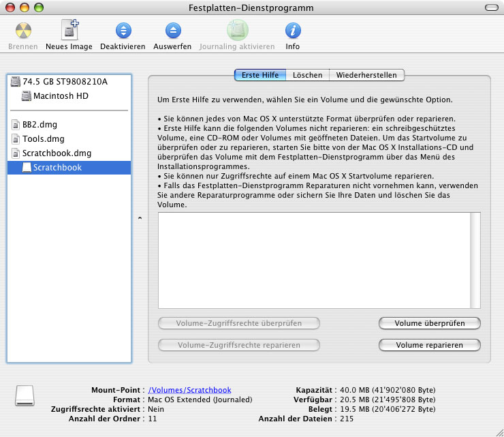Screen dimensions: 504x437
Task: Click the Festplatten-Dienstprogramm window title
Action: [x=251, y=7]
